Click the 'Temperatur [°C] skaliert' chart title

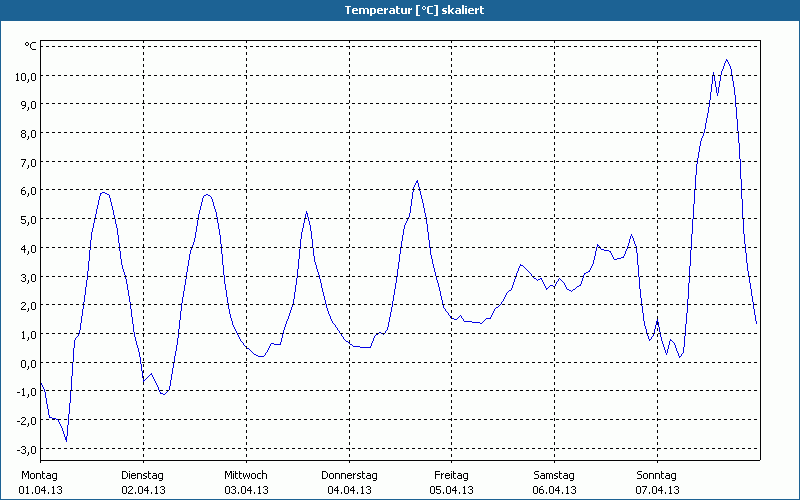(x=414, y=10)
